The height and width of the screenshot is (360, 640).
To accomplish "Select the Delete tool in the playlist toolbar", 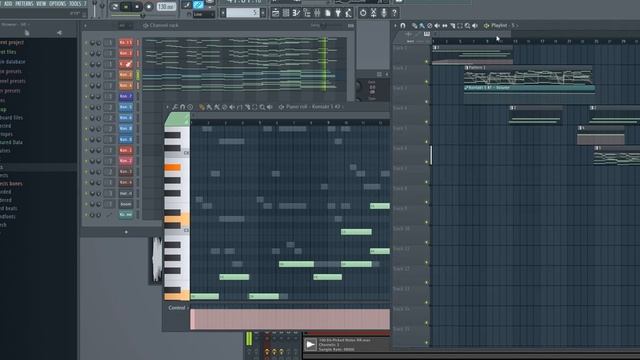I will (x=429, y=25).
